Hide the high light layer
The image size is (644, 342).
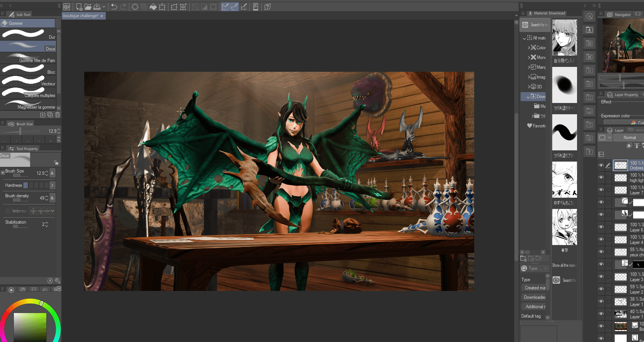click(601, 178)
